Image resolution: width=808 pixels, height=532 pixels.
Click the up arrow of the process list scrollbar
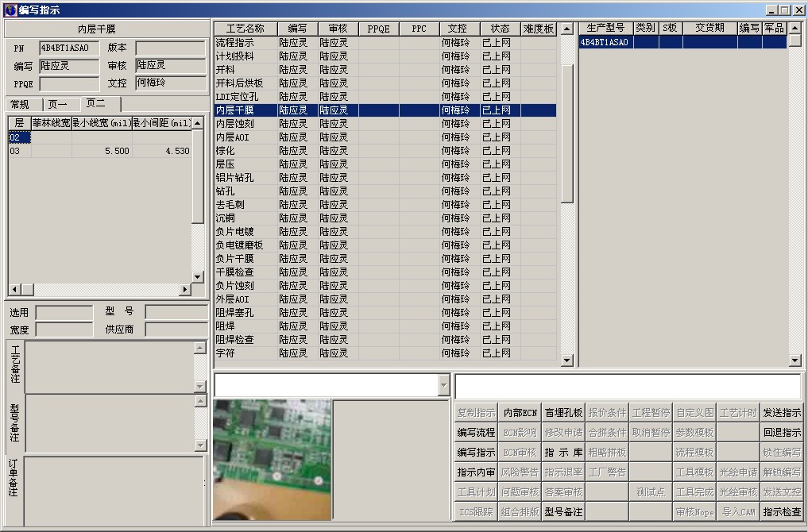coord(566,29)
